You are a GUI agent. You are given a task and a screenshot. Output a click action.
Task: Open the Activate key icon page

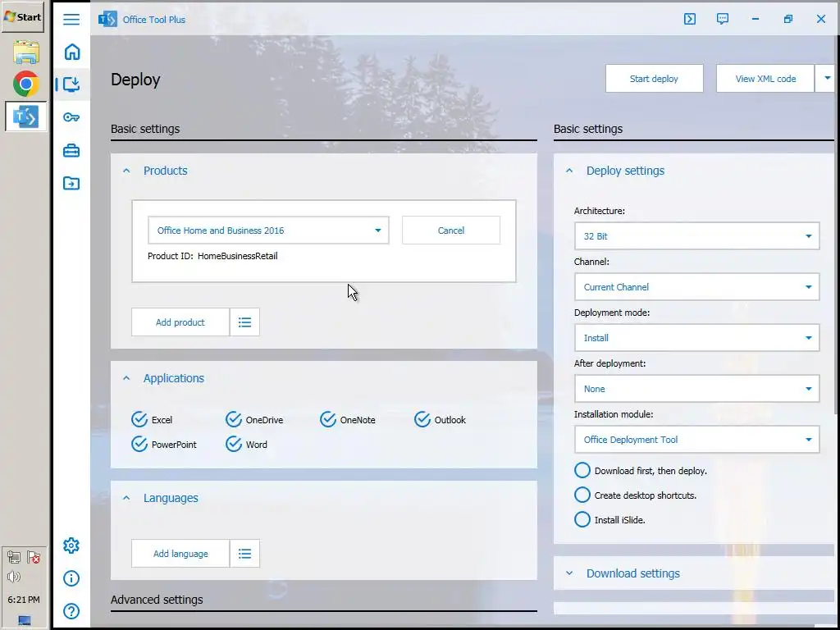(71, 117)
